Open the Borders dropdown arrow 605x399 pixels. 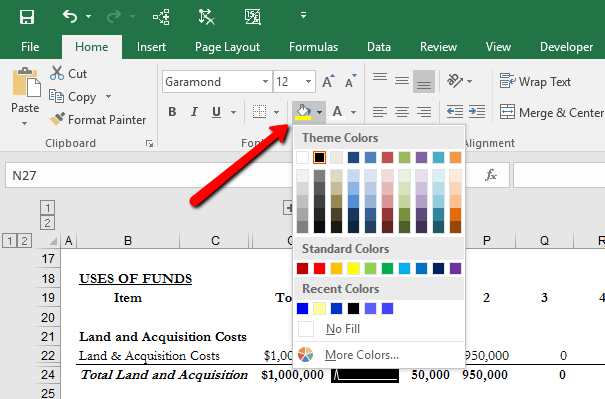pos(277,112)
